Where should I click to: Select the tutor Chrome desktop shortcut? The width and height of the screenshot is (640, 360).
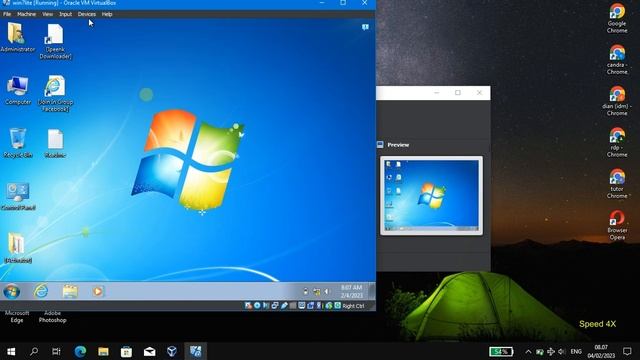(617, 184)
